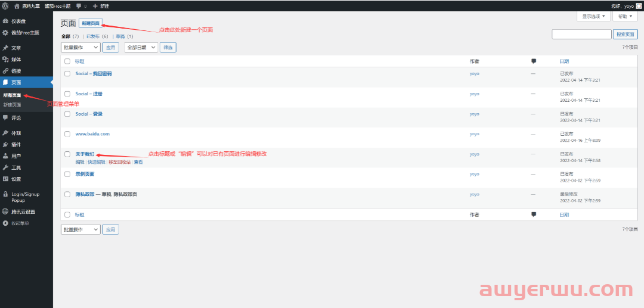Tick the select-all checkbox in table footer
This screenshot has height=308, width=644.
coord(67,215)
